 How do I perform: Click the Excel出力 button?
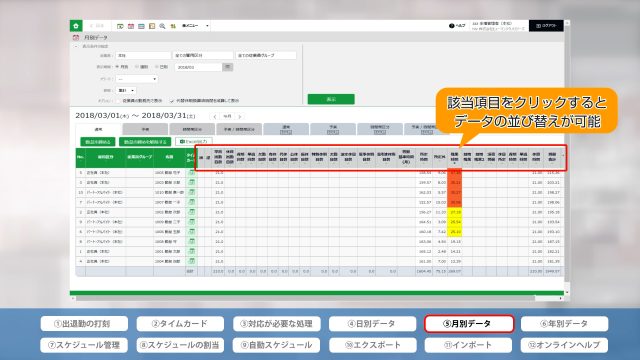(x=194, y=142)
